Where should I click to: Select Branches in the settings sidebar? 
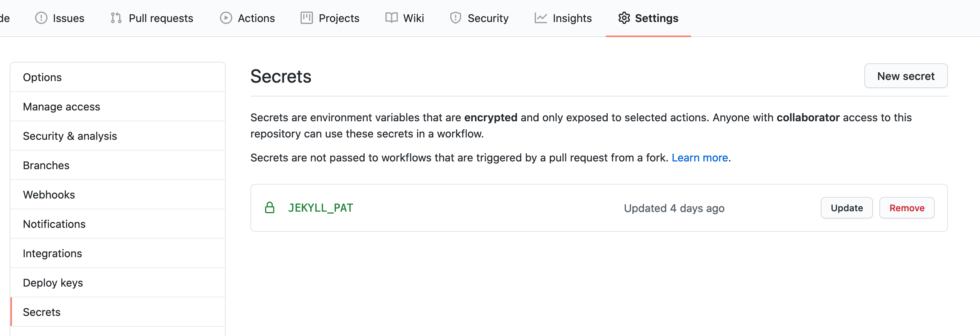point(46,165)
